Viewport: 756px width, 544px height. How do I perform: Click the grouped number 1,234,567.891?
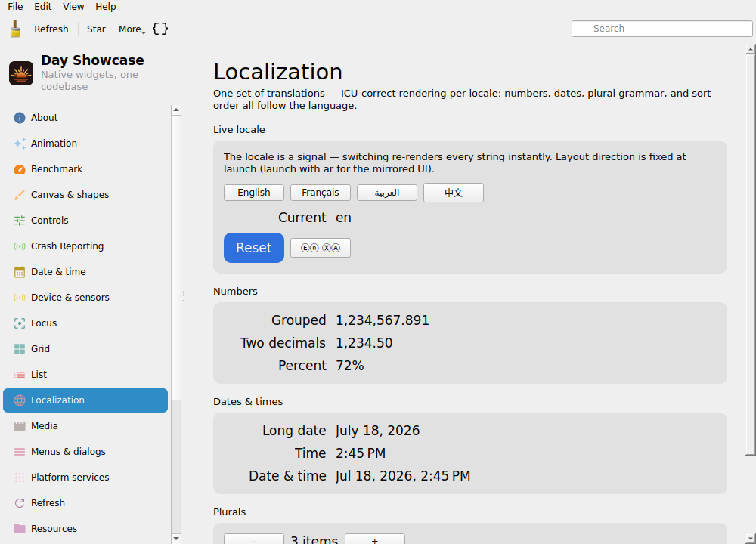[383, 320]
